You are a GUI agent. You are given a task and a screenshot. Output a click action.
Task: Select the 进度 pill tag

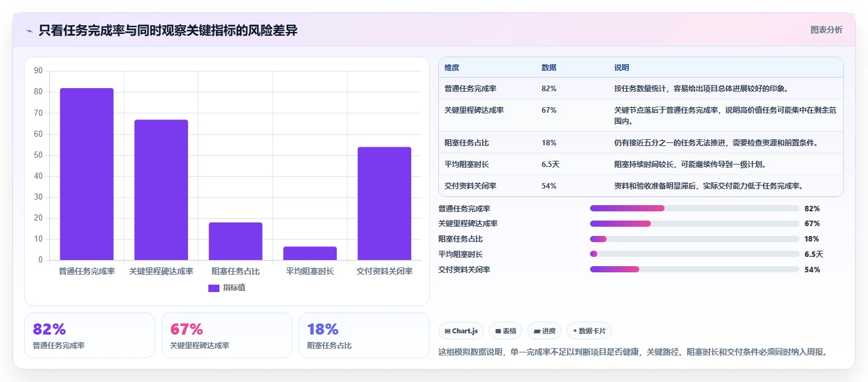point(544,331)
